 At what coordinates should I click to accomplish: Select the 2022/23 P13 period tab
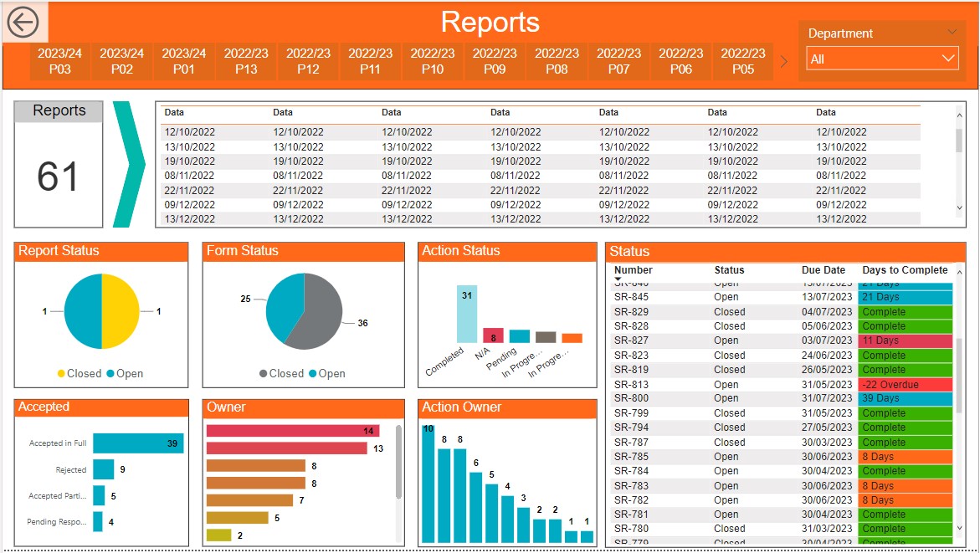click(x=246, y=61)
